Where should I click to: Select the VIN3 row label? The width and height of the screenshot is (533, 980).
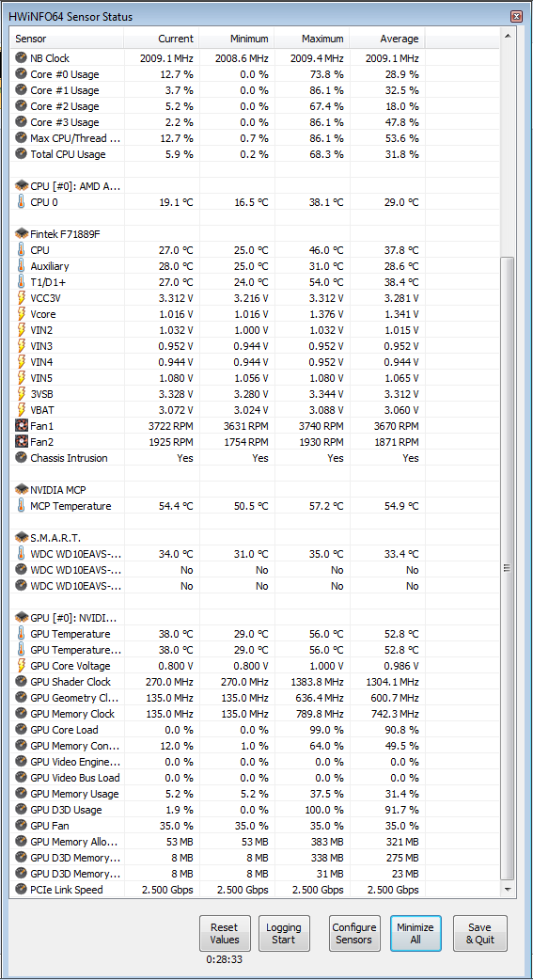[40, 345]
